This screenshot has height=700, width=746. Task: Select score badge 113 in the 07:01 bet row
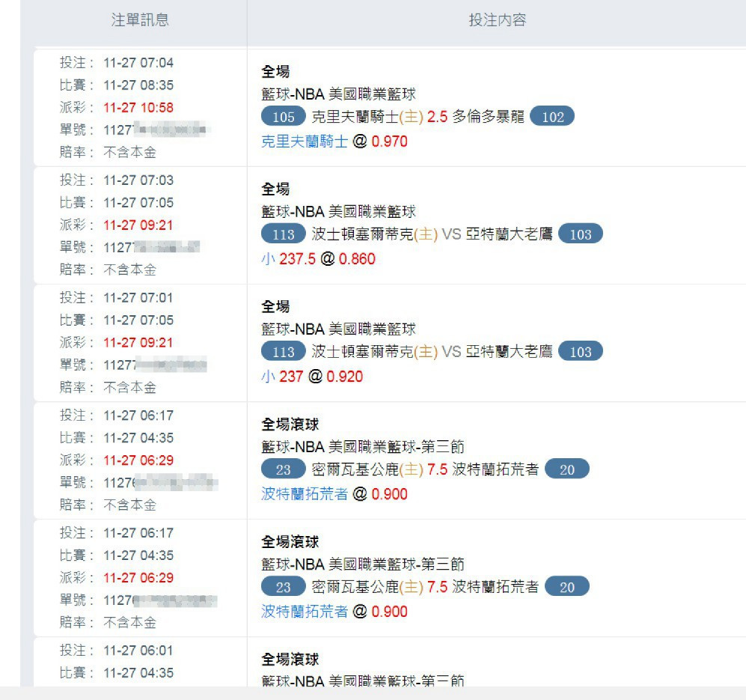click(x=284, y=352)
